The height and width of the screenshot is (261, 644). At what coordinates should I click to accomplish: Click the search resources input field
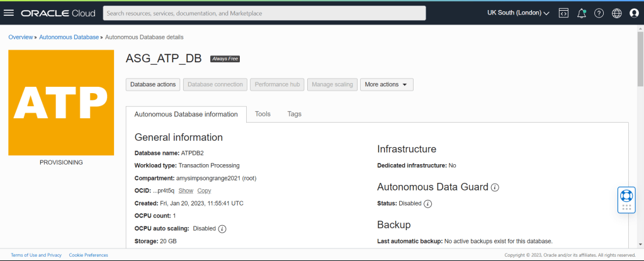pyautogui.click(x=264, y=13)
